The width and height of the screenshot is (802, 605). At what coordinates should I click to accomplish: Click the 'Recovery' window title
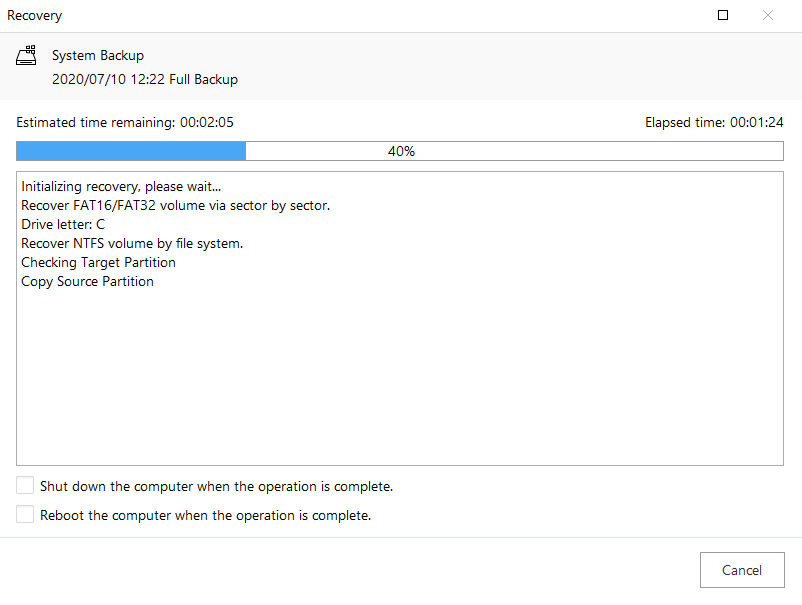click(33, 15)
